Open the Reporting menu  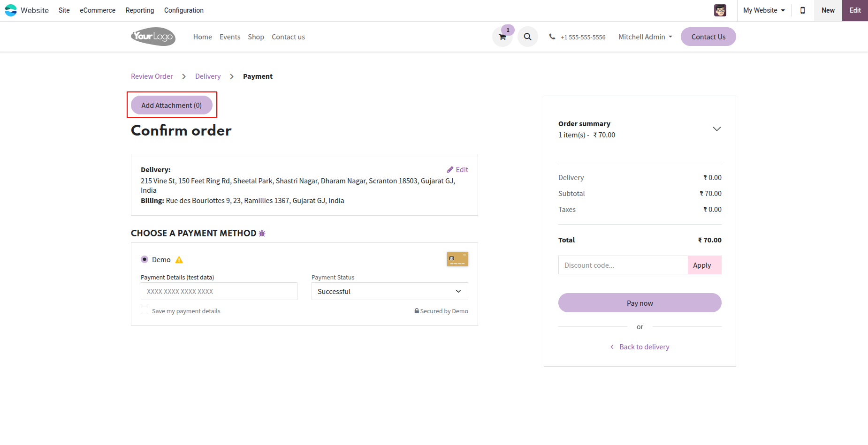click(x=140, y=10)
